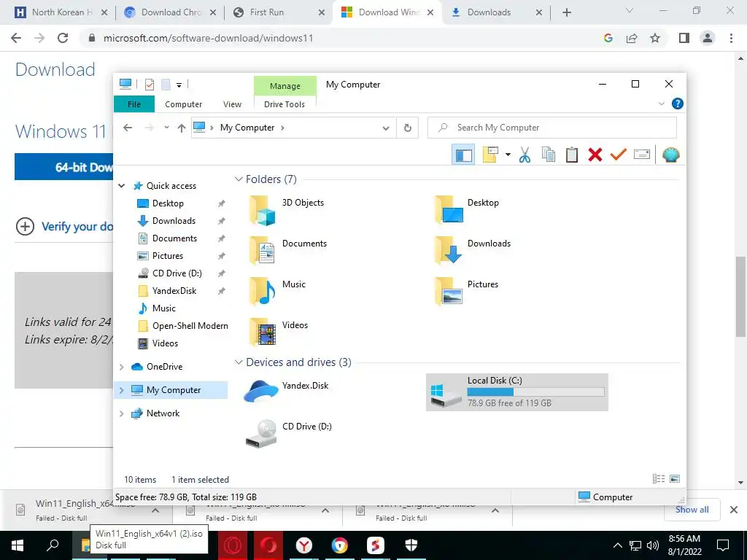The height and width of the screenshot is (560, 747).
Task: Click the orange checkmark Properties icon
Action: coord(619,155)
